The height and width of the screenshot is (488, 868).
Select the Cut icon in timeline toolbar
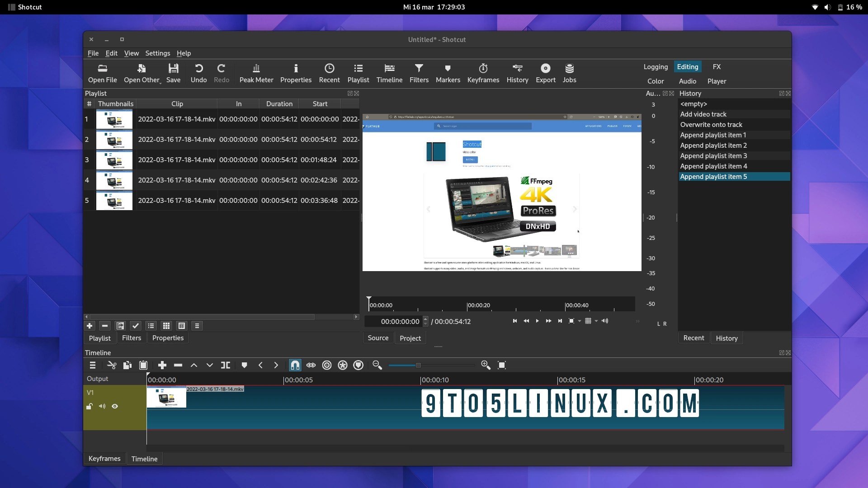[x=111, y=365]
